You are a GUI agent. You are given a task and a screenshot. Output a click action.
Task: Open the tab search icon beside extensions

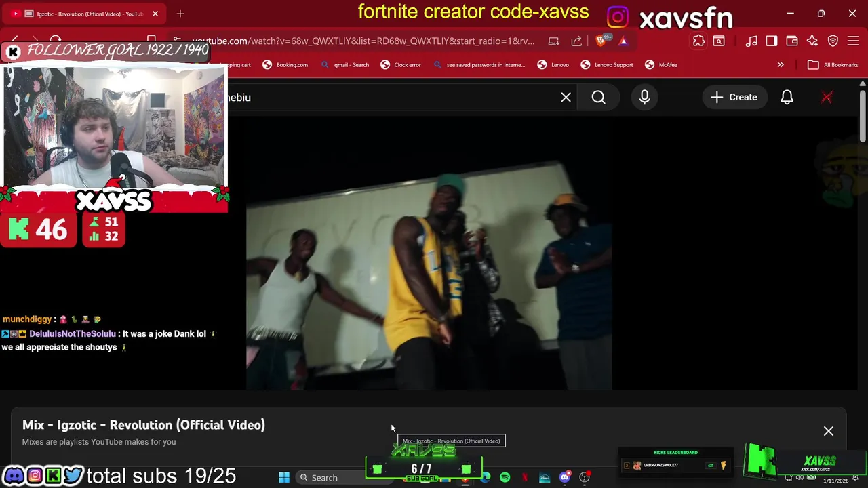(x=719, y=41)
